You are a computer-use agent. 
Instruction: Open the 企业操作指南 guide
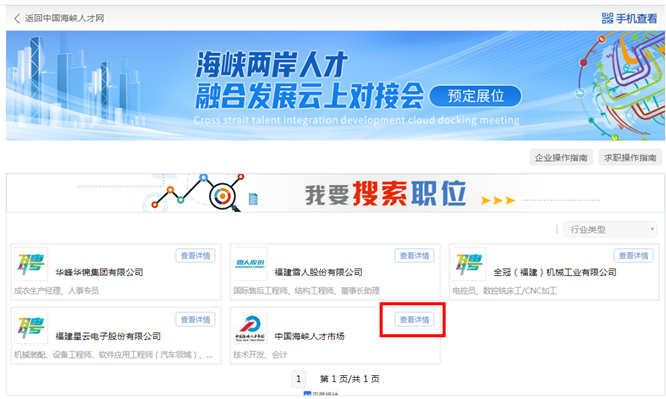click(561, 158)
